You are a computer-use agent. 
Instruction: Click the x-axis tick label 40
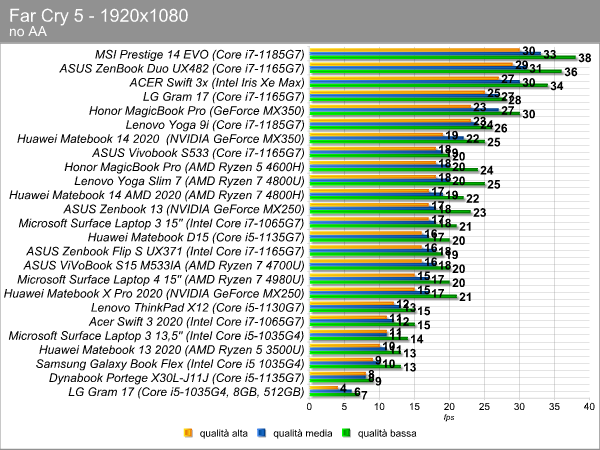590,407
